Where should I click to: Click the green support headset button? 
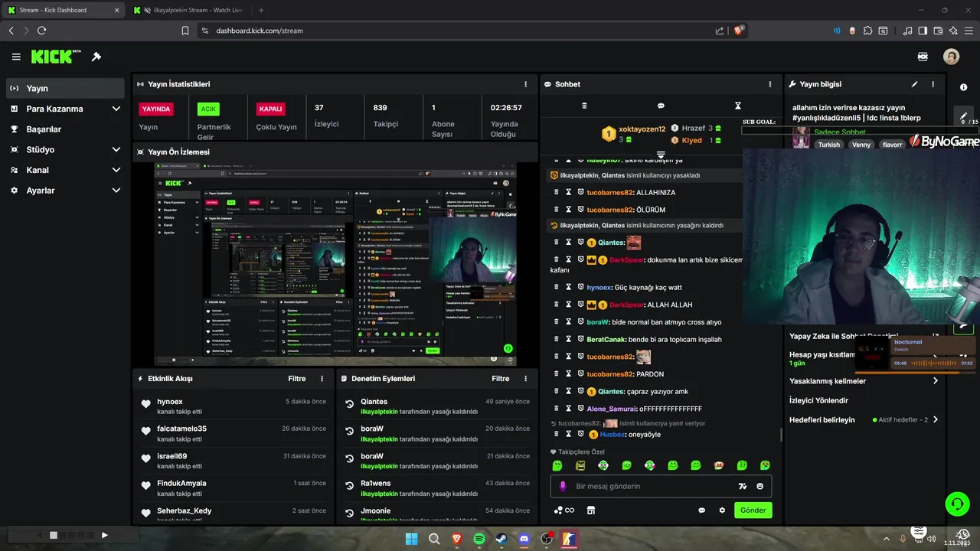(957, 504)
